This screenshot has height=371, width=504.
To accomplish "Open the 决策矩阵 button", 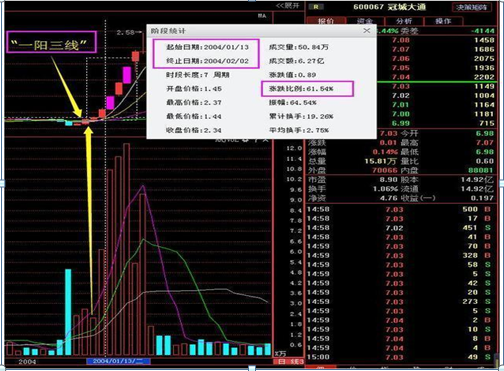I will pyautogui.click(x=471, y=7).
